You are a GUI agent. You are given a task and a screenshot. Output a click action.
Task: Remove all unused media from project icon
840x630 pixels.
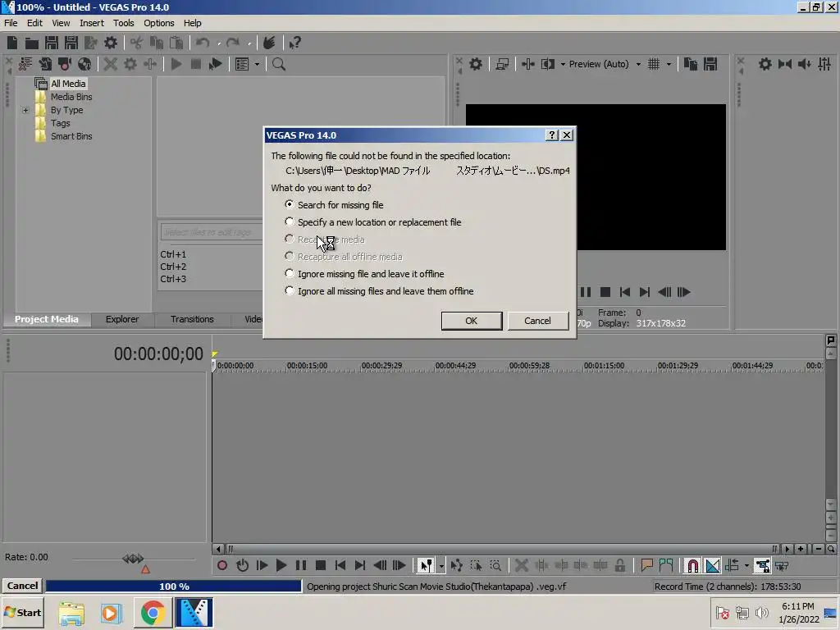point(25,64)
